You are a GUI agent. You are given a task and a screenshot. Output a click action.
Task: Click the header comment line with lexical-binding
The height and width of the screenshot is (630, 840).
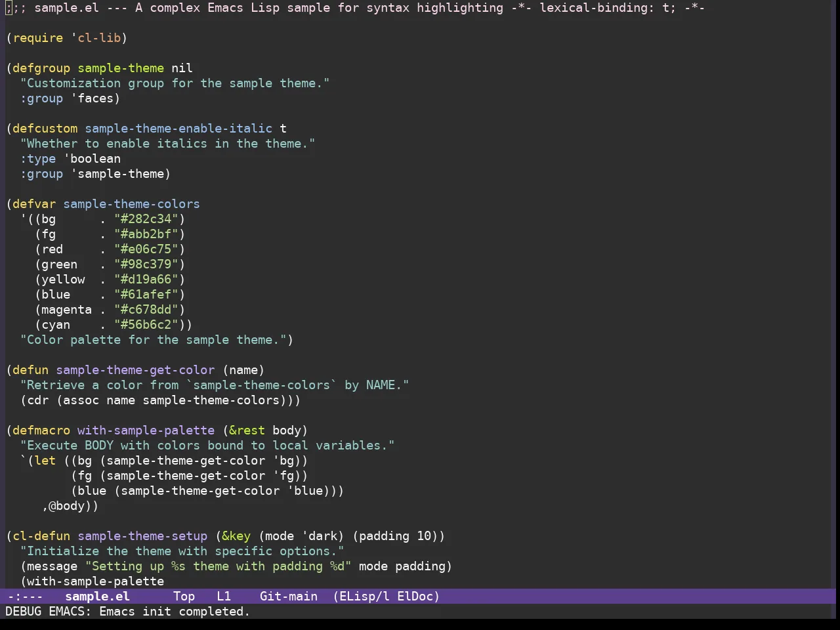pos(356,7)
